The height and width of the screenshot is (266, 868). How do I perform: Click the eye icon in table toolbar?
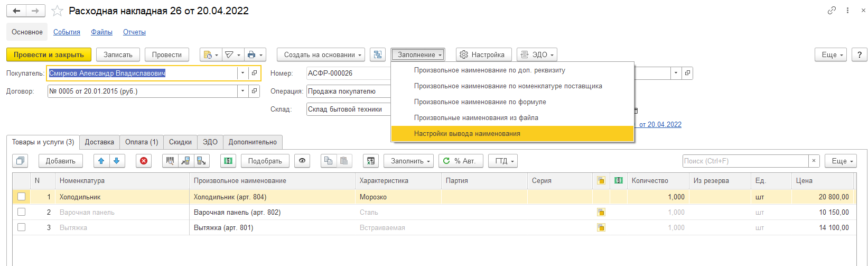302,161
